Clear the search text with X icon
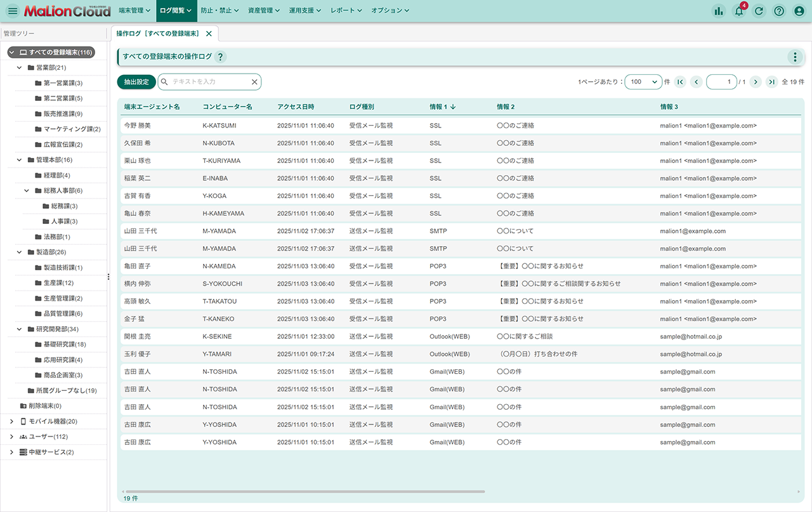Viewport: 812px width, 512px height. pyautogui.click(x=254, y=82)
